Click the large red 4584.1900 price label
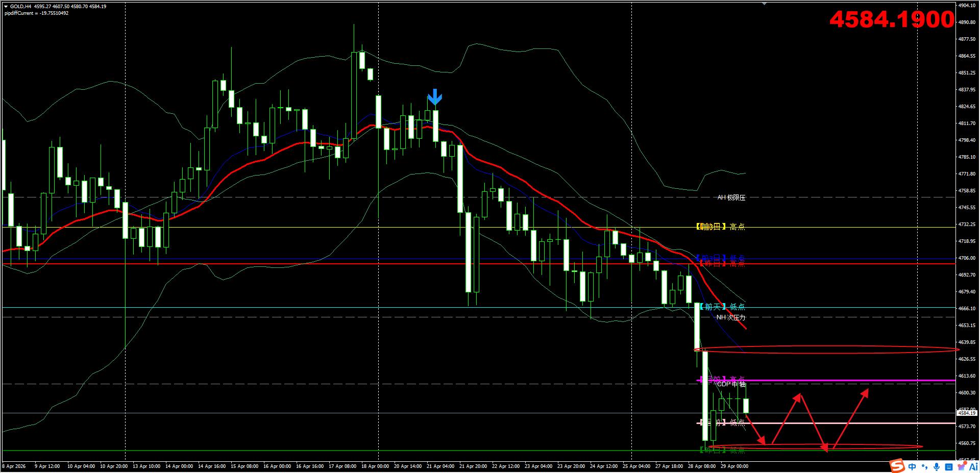This screenshot has height=473, width=980. pyautogui.click(x=891, y=20)
